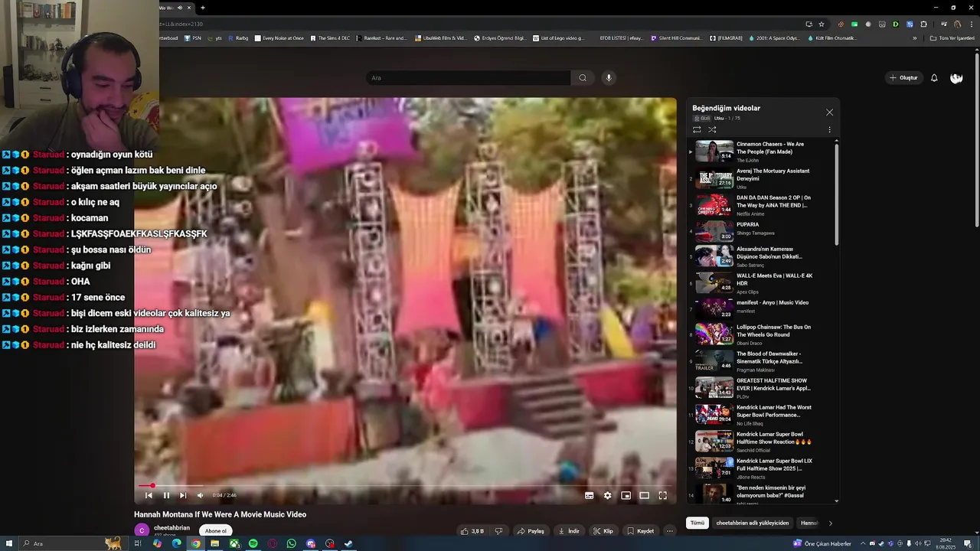
Task: Open the Chrome media control icon
Action: tap(943, 24)
